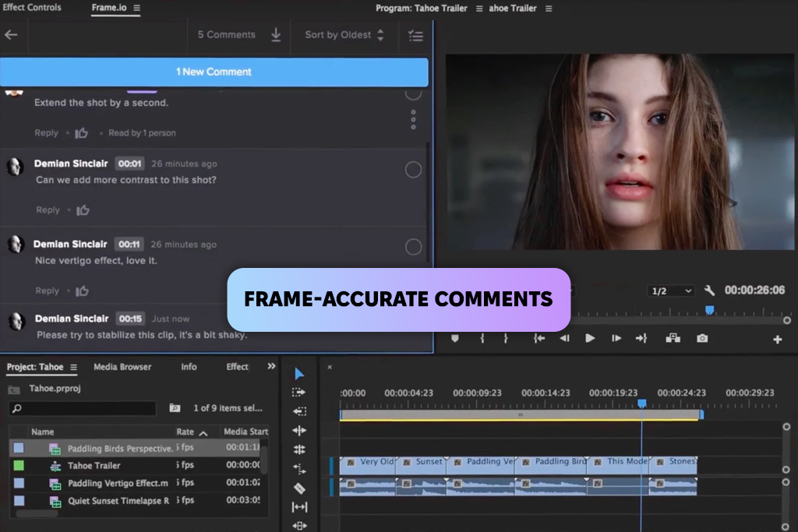798x532 pixels.
Task: Click Go to In point button
Action: tap(539, 338)
